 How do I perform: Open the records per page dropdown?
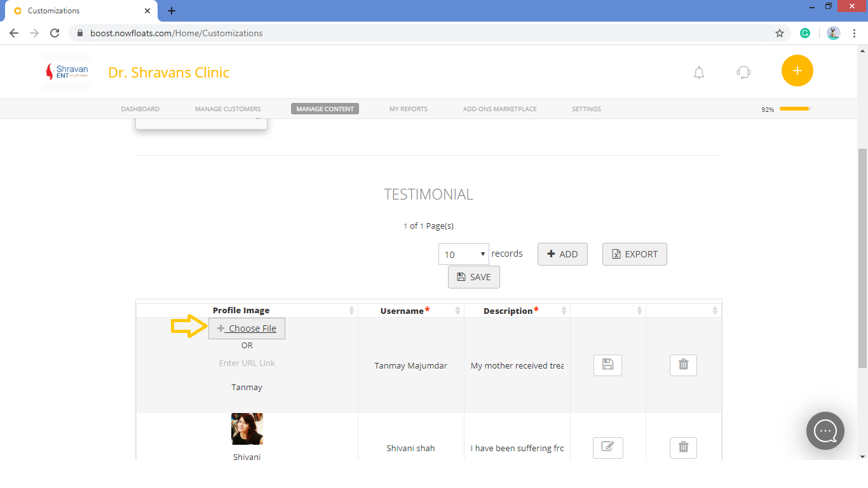(464, 254)
